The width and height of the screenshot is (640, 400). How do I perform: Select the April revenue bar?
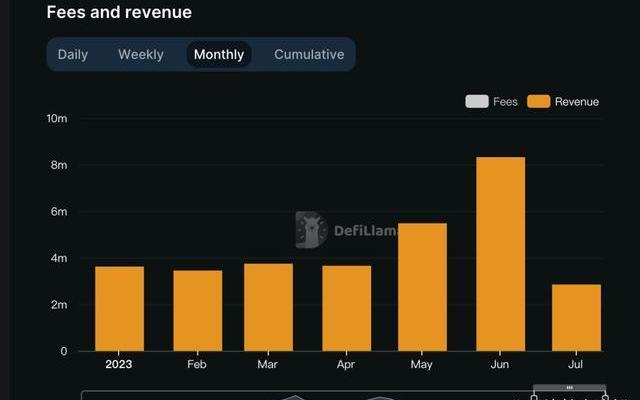[x=346, y=308]
